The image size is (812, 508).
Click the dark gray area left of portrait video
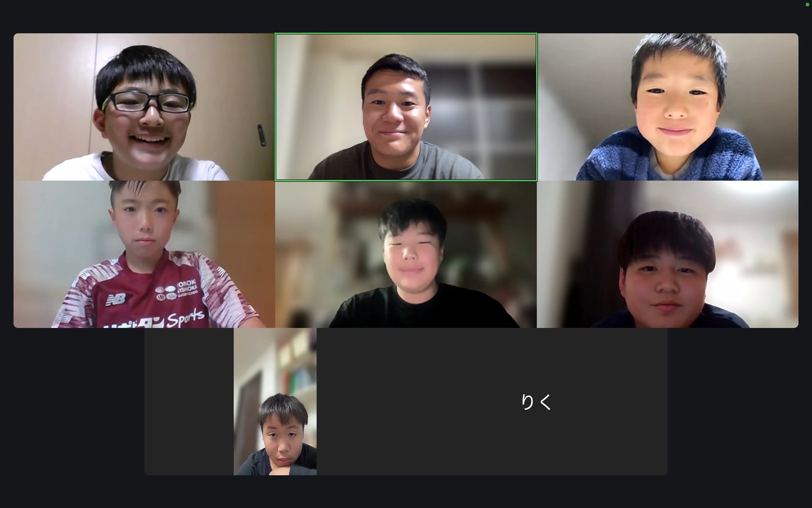coord(189,401)
